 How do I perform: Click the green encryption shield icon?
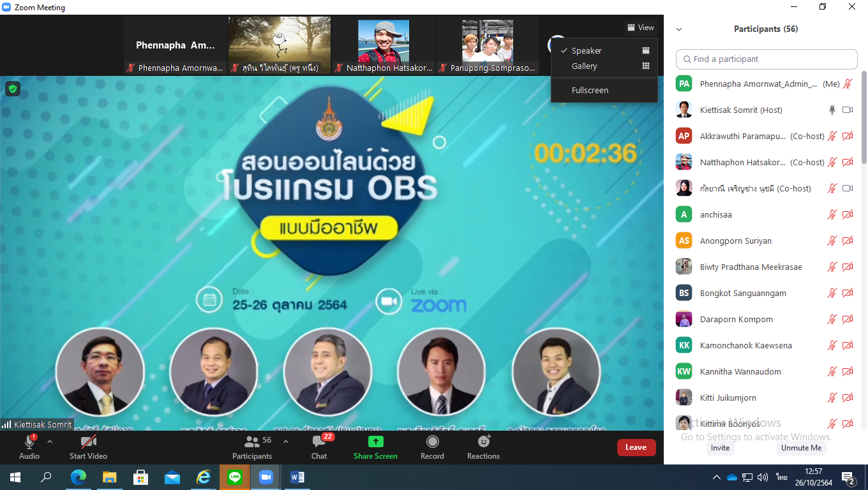(x=13, y=89)
